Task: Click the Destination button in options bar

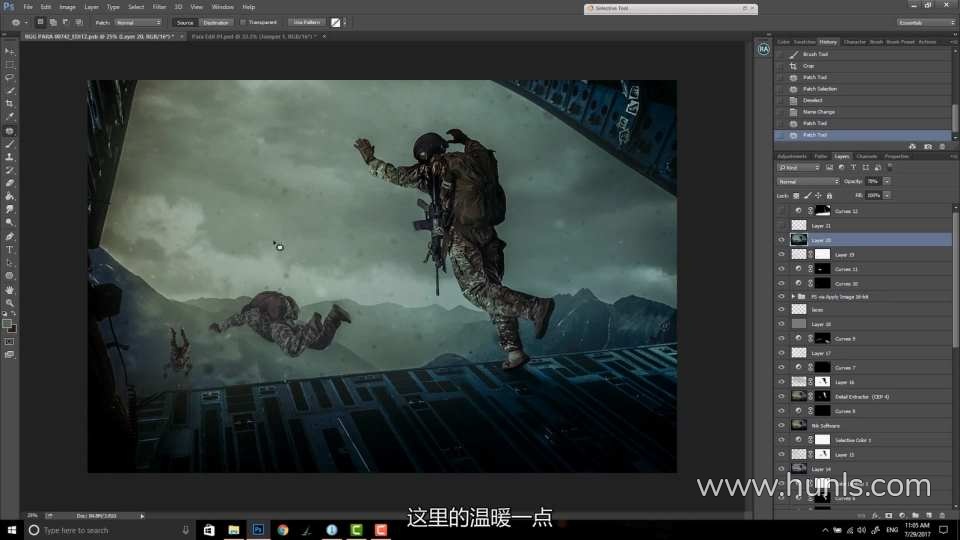Action: point(216,22)
